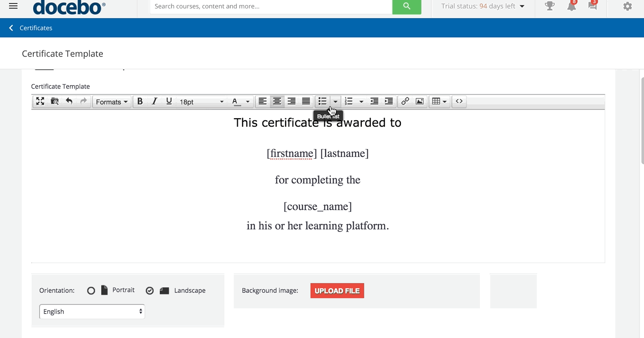The height and width of the screenshot is (338, 644).
Task: Click the UPLOAD FILE button
Action: 337,291
